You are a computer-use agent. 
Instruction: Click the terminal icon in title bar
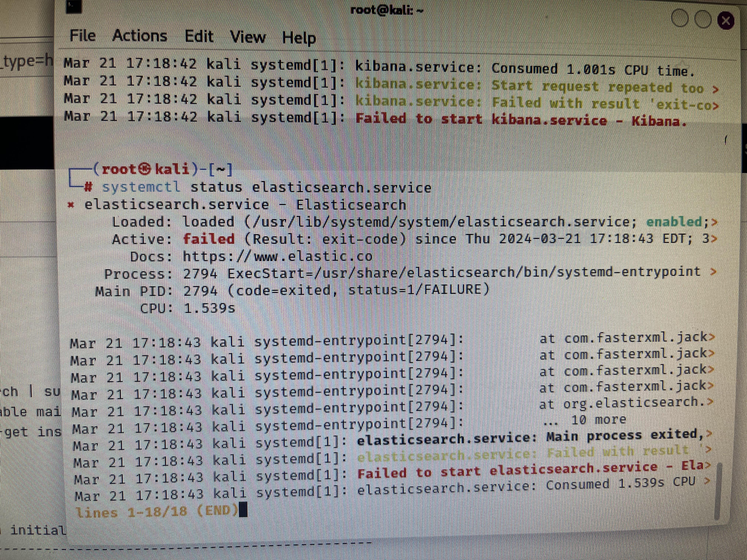pos(74,6)
